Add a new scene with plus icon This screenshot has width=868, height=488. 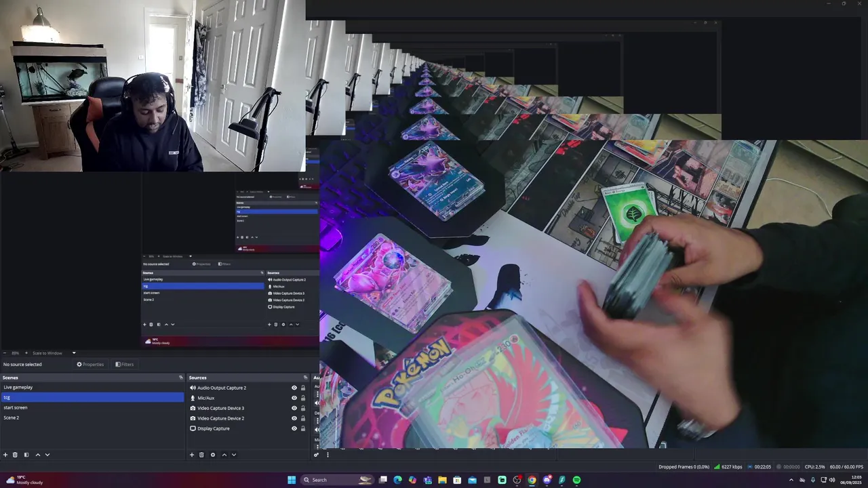point(5,455)
